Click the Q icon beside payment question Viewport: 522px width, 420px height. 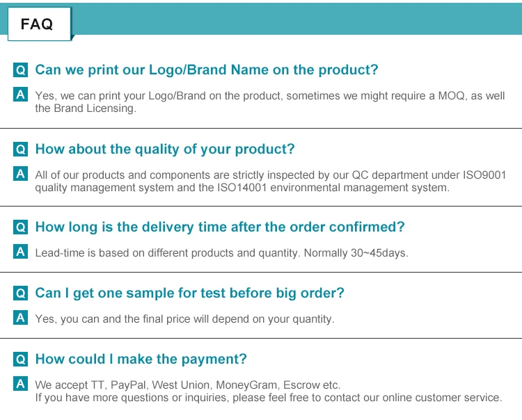pos(21,360)
